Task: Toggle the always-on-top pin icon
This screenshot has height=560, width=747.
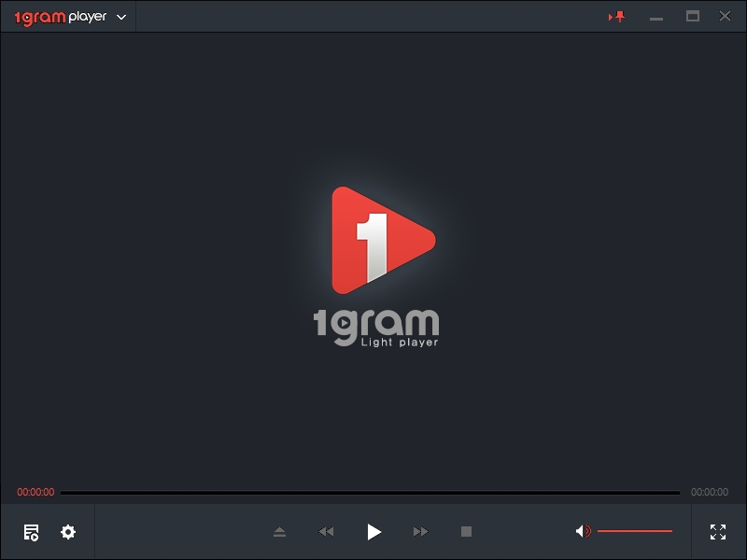Action: click(617, 17)
